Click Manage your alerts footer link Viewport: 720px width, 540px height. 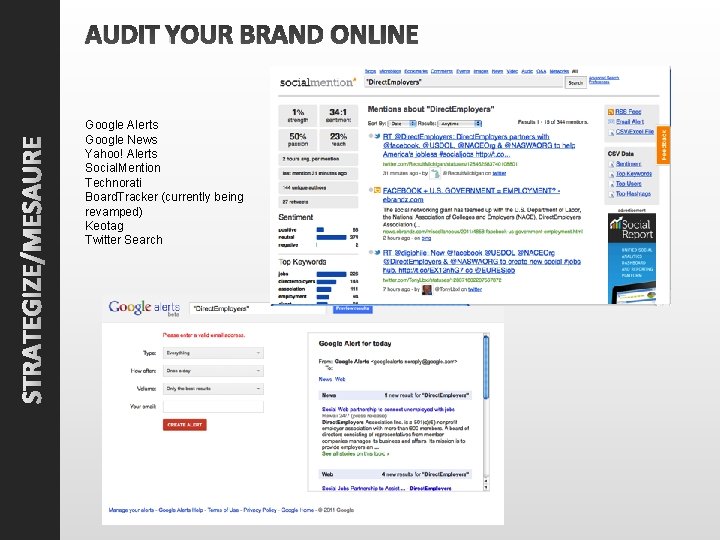pos(131,510)
